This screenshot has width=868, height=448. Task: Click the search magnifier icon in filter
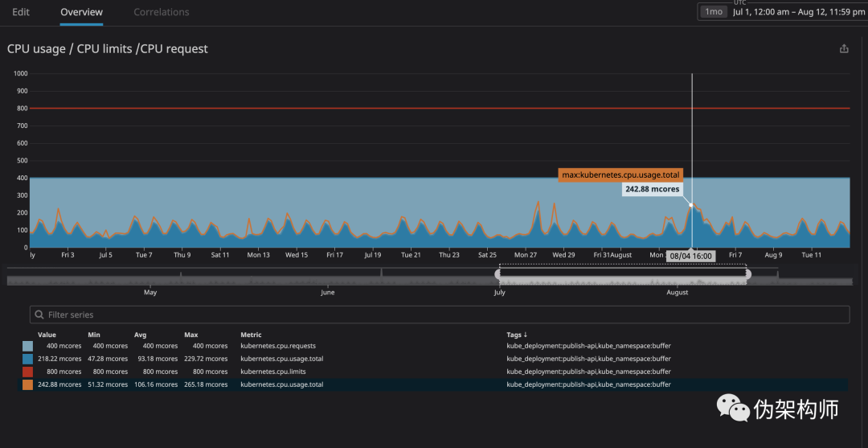(x=39, y=314)
